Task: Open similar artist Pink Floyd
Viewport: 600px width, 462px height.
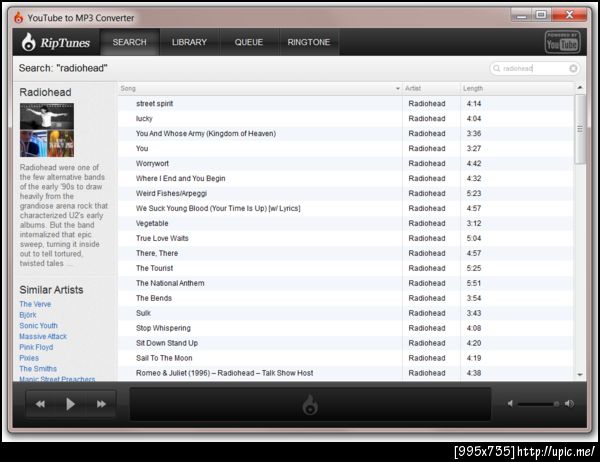Action: (x=36, y=347)
